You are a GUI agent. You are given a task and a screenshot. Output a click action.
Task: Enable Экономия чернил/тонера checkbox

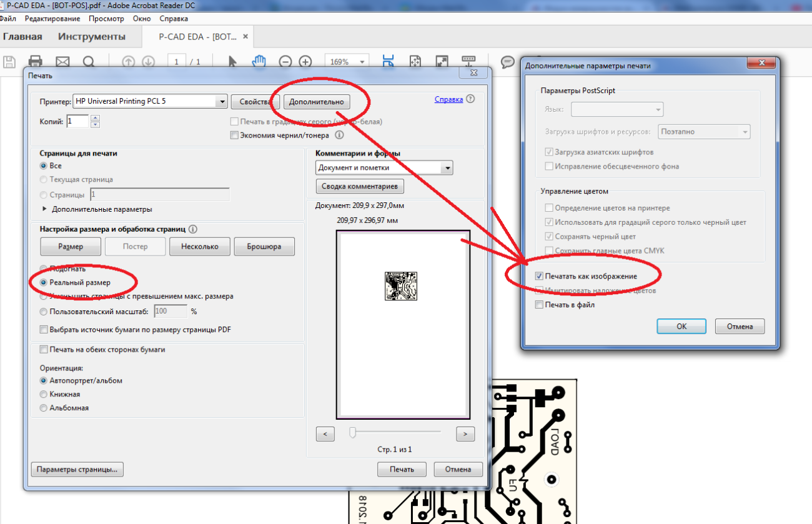[234, 135]
